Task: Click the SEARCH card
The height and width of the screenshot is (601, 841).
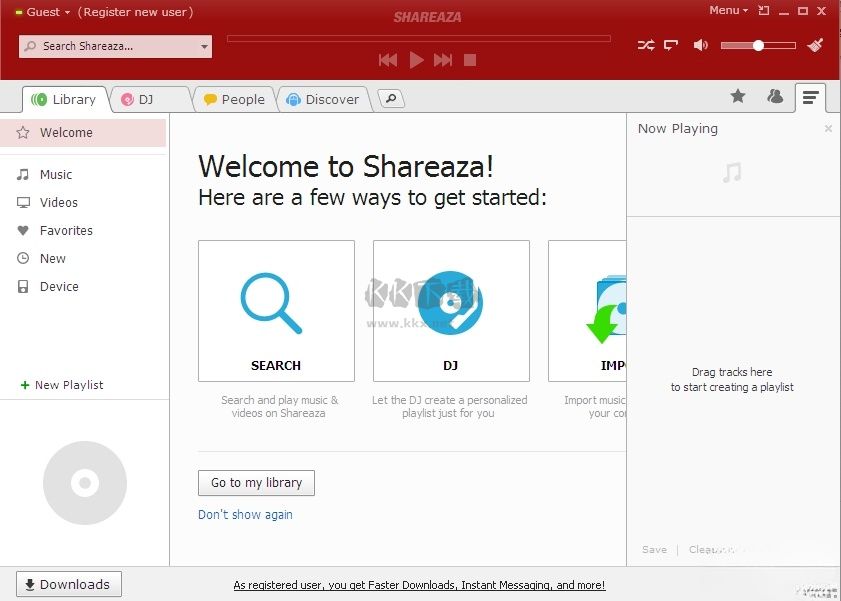Action: click(x=276, y=311)
